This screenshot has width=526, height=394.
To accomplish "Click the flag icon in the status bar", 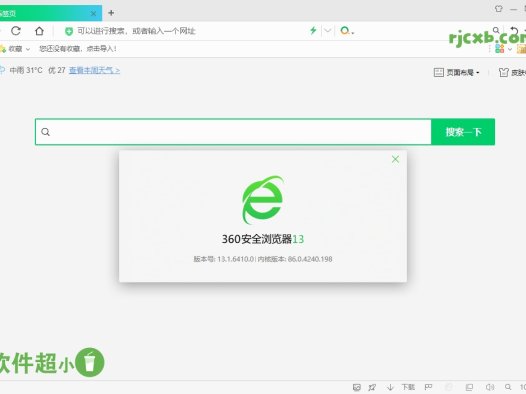I will (x=428, y=387).
